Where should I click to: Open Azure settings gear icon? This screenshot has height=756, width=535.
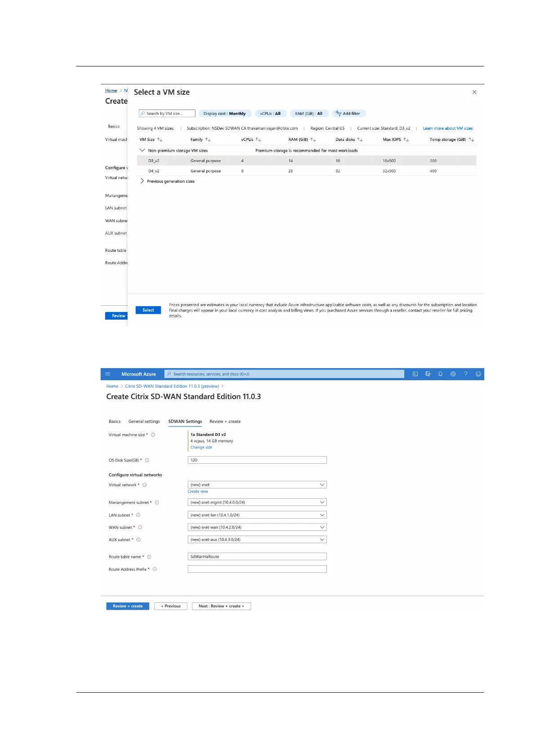point(453,374)
